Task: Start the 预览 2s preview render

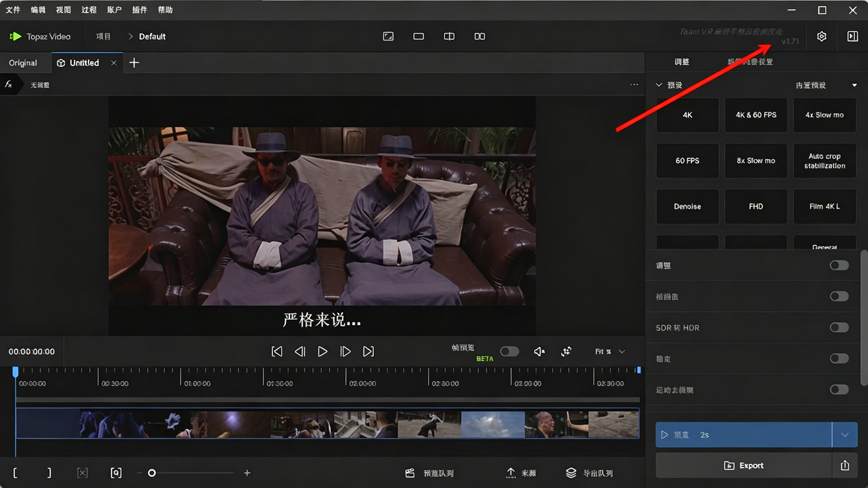Action: coord(744,435)
